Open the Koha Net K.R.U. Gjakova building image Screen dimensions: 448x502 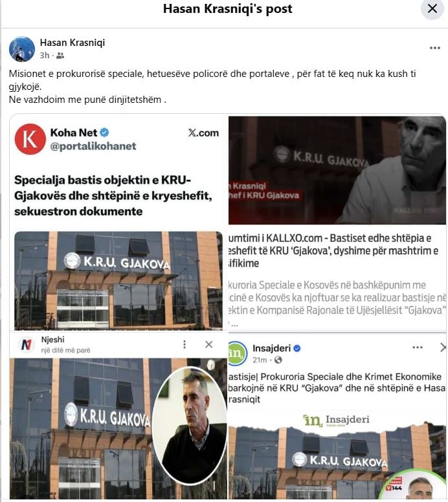pyautogui.click(x=118, y=281)
